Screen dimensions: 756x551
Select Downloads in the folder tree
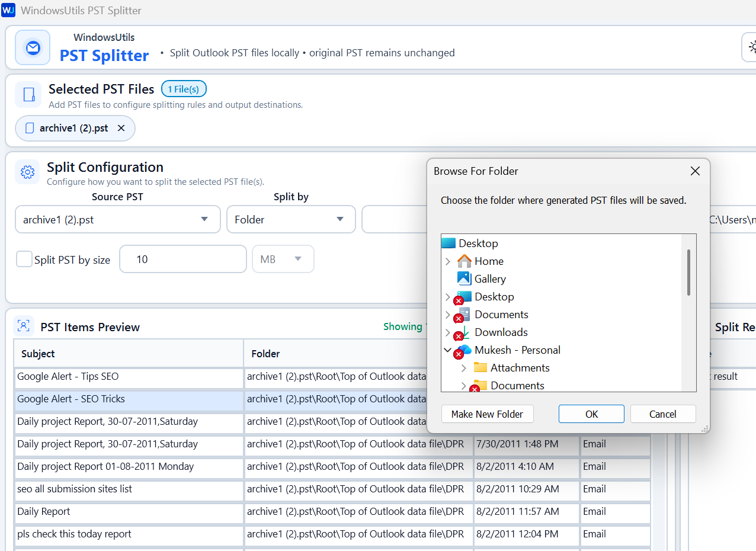pyautogui.click(x=501, y=332)
